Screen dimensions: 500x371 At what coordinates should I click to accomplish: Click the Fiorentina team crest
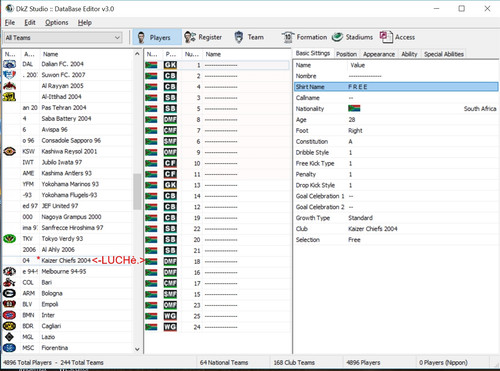pos(9,348)
